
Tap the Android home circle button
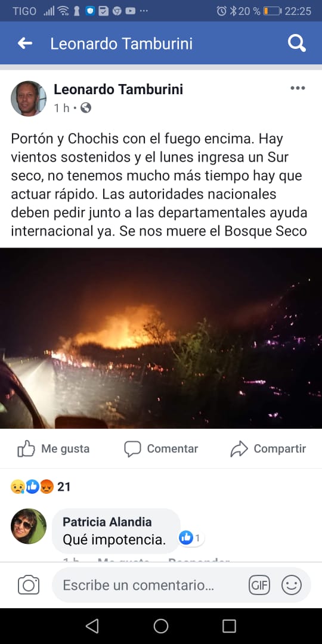click(161, 626)
